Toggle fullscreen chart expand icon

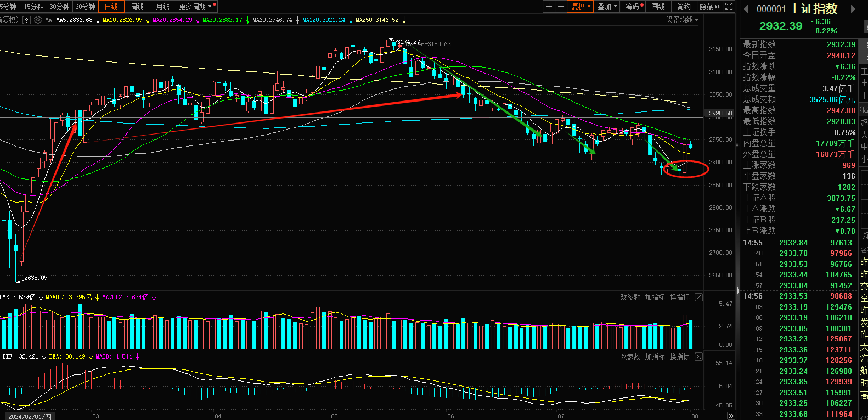[729, 7]
